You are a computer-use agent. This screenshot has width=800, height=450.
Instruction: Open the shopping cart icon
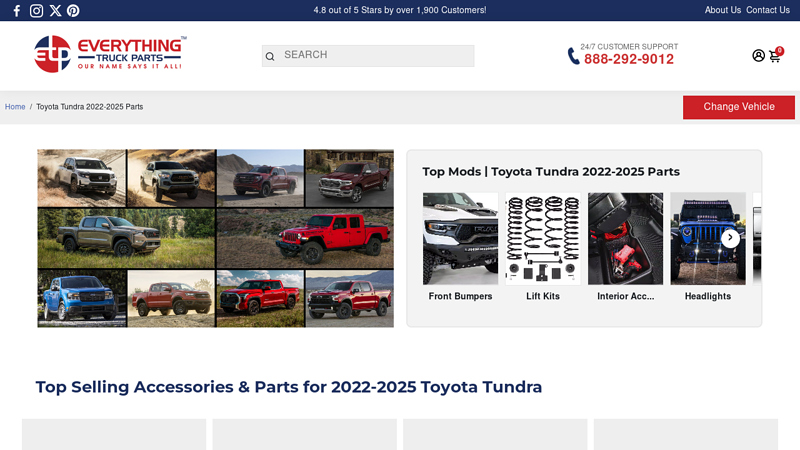coord(776,55)
